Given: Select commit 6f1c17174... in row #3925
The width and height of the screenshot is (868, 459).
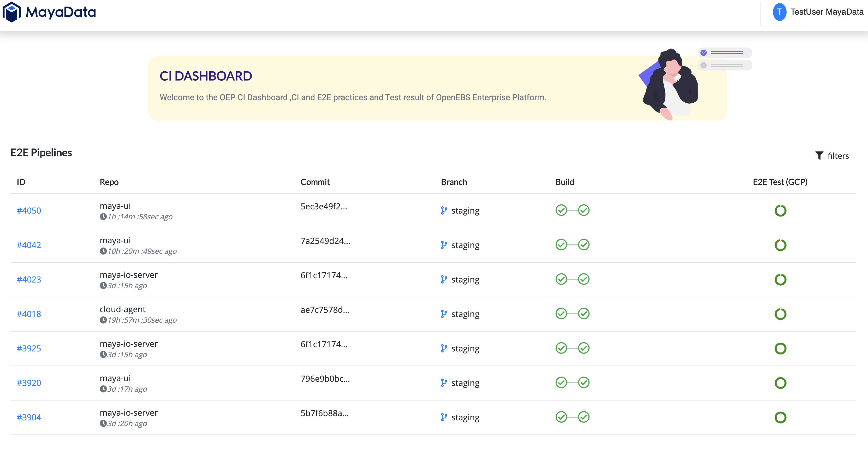Looking at the screenshot, I should [x=324, y=344].
